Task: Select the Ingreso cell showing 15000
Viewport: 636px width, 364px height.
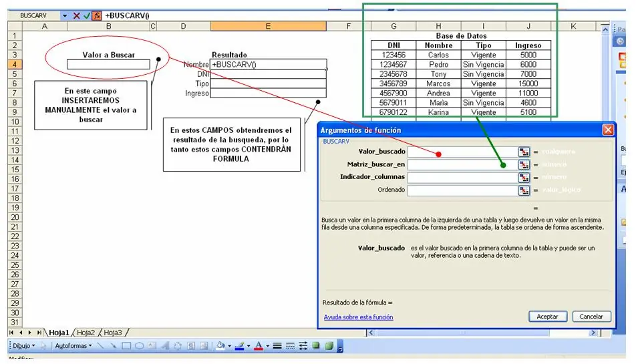Action: pos(528,83)
